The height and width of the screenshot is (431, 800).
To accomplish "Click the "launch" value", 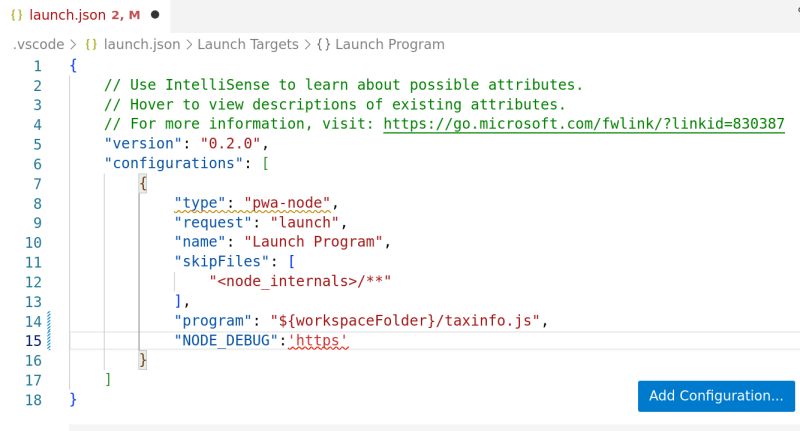I will pos(305,223).
